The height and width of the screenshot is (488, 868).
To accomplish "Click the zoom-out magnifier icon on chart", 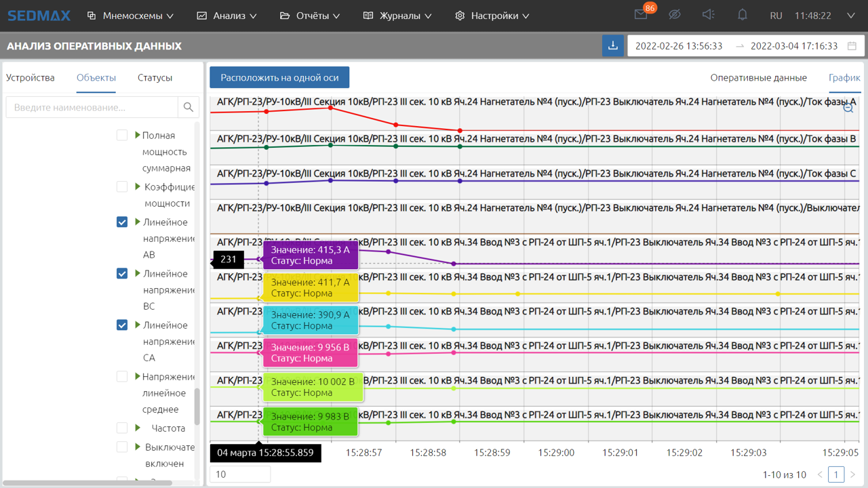I will coord(848,108).
